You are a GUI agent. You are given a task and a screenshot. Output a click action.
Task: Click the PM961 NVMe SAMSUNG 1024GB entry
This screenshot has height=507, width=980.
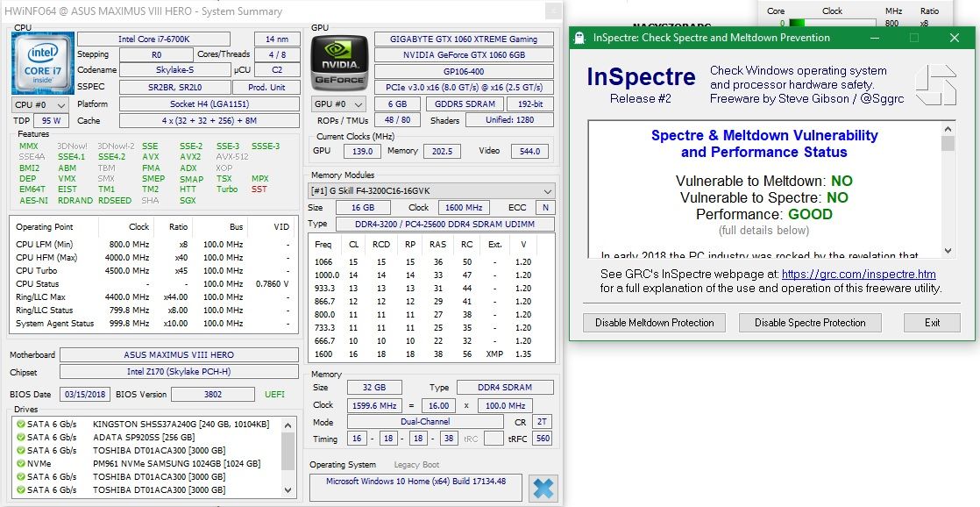(x=176, y=463)
